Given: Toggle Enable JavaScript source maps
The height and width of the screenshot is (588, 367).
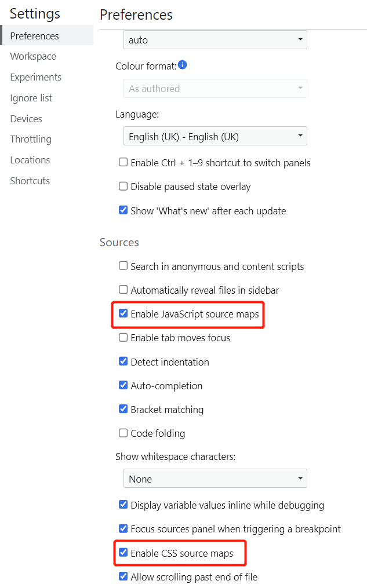Looking at the screenshot, I should pyautogui.click(x=123, y=313).
